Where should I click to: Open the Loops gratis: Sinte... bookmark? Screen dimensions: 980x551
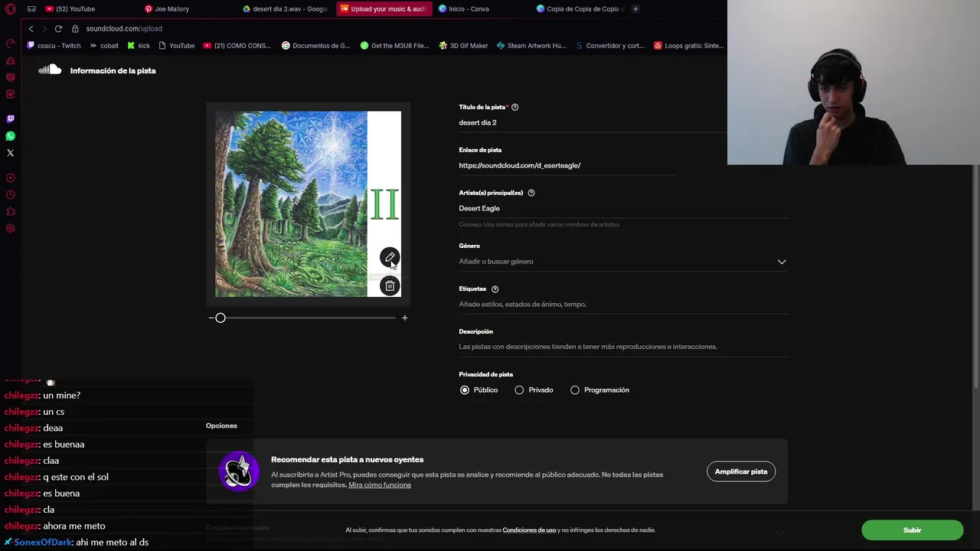689,45
